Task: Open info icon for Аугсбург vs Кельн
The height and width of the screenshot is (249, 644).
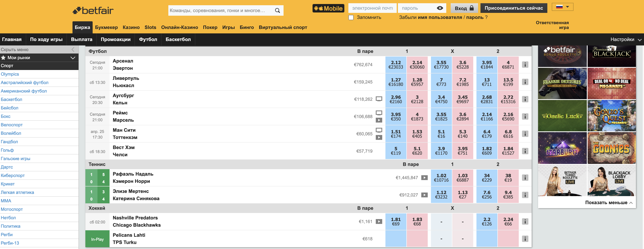Action: [x=525, y=99]
